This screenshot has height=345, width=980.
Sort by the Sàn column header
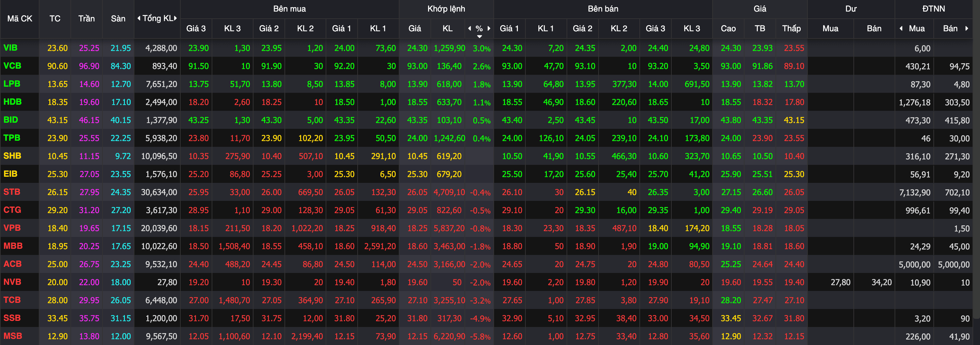(x=118, y=19)
